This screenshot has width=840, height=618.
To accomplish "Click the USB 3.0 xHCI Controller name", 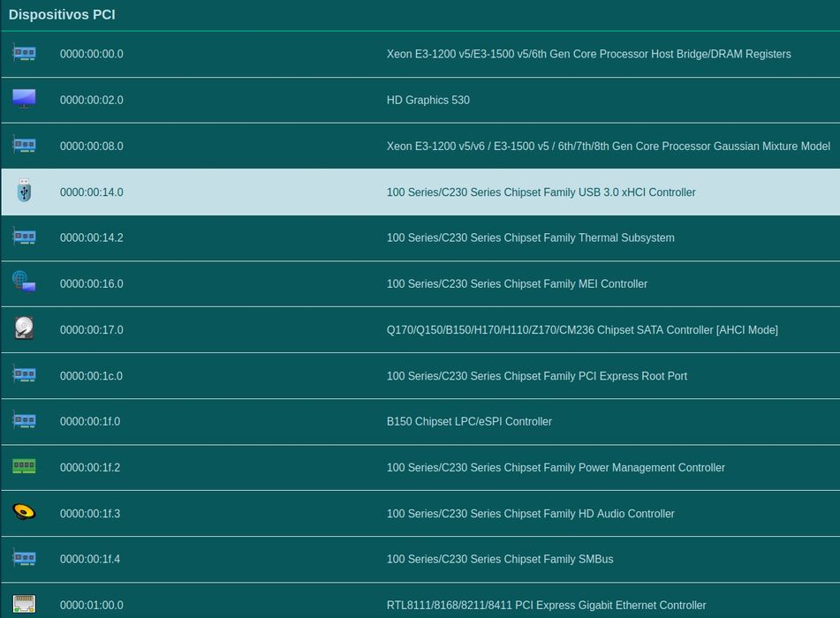I will point(541,192).
